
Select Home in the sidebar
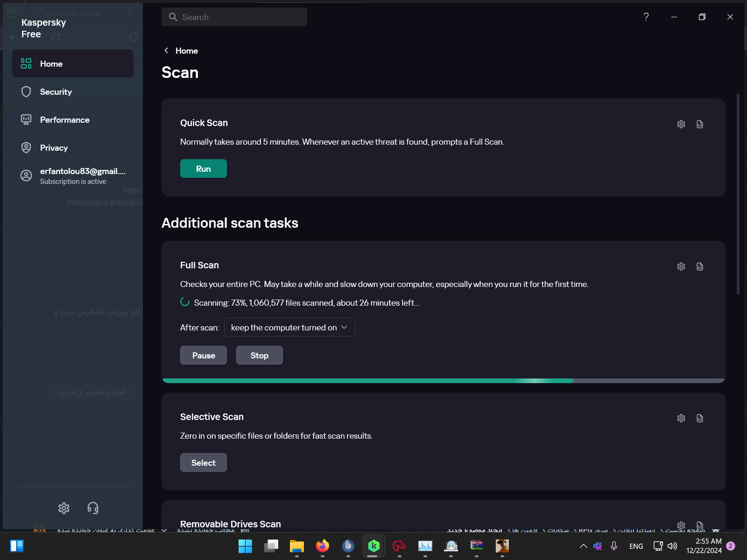[73, 64]
